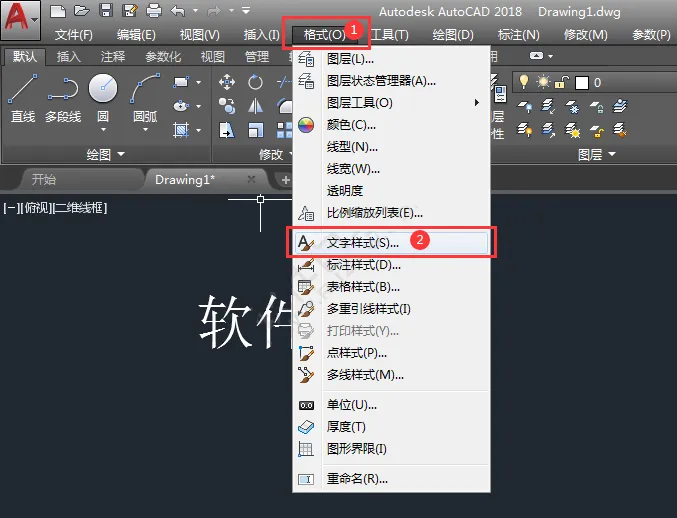
Task: Choose Table Style (表格样式) entry
Action: (391, 287)
